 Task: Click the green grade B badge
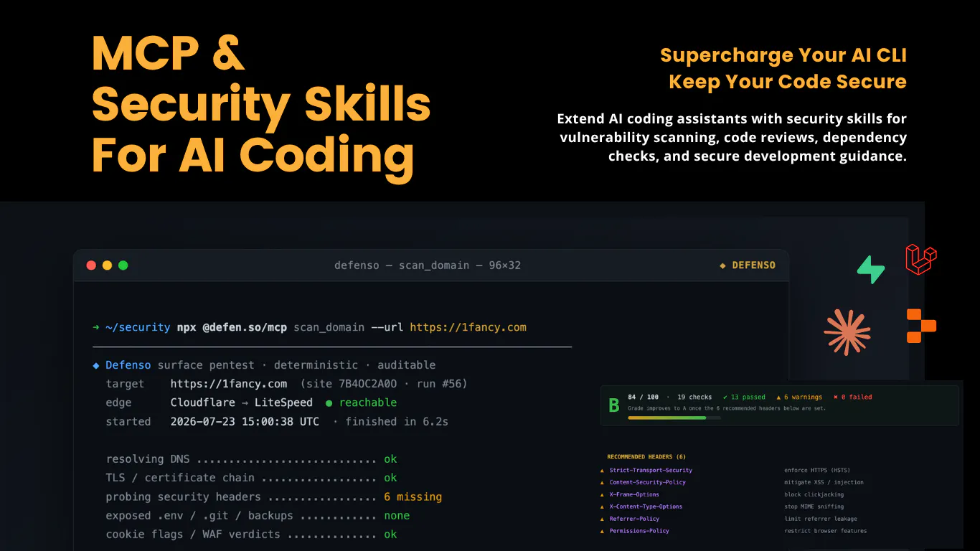[x=613, y=406]
